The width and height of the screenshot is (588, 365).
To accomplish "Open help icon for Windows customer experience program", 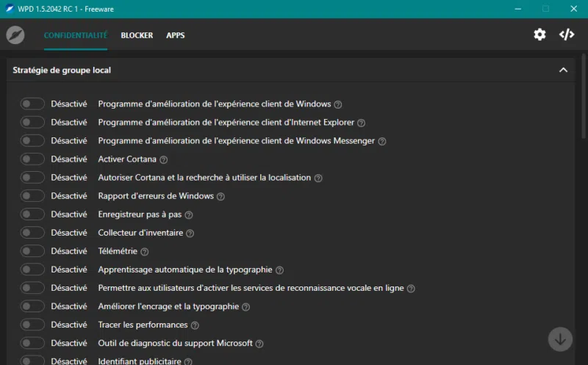I will pyautogui.click(x=338, y=104).
